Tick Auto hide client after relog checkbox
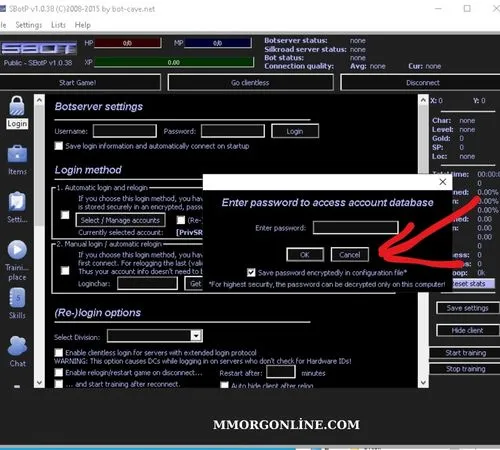Screen dimensions: 500x450 (225, 385)
